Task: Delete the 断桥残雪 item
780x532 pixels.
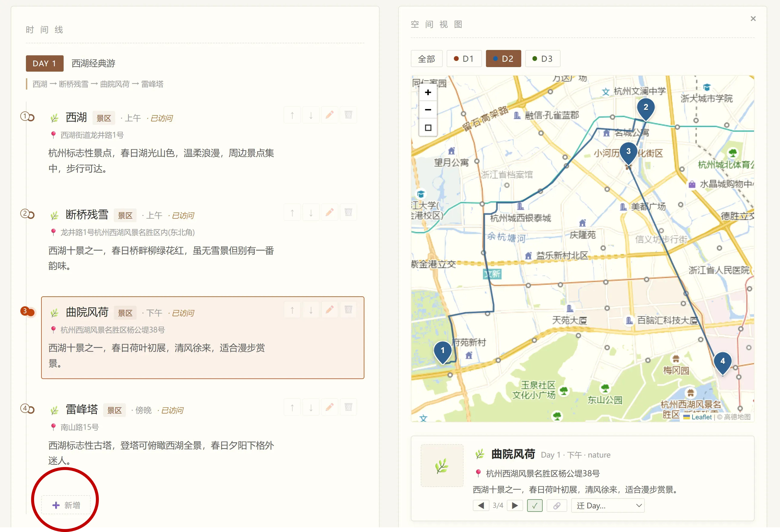Action: click(348, 212)
